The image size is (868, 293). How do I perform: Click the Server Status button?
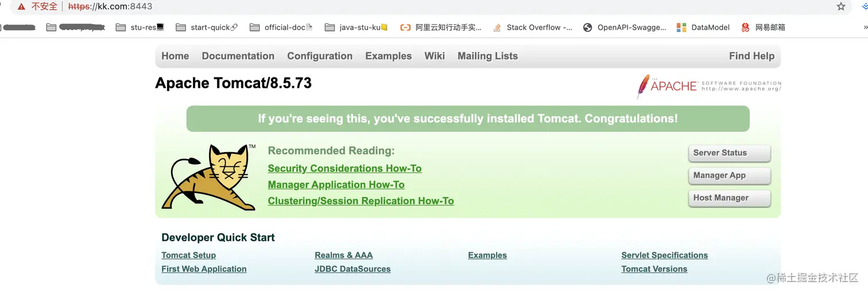(x=729, y=153)
